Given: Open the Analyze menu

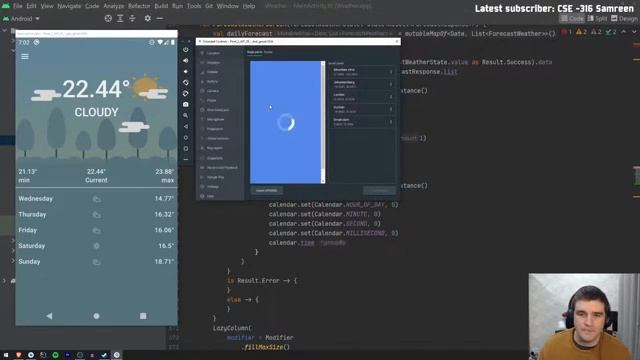Looking at the screenshot, I should 113,6.
